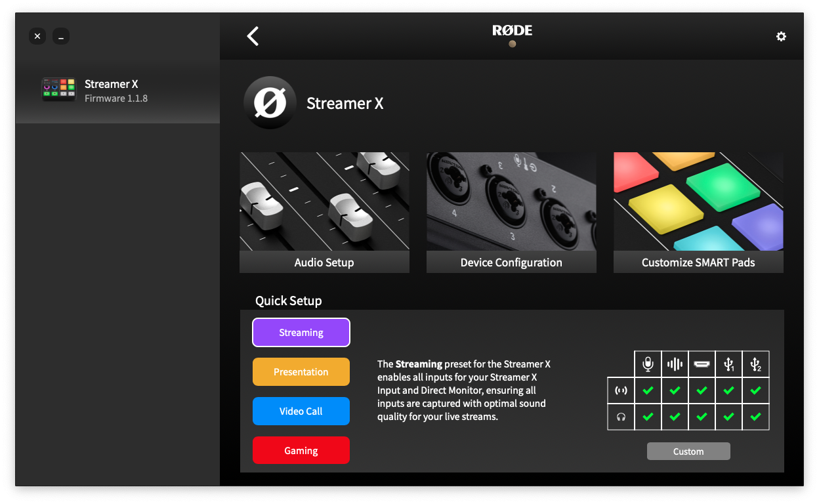The height and width of the screenshot is (504, 819).
Task: Open the Custom routing option
Action: [x=688, y=451]
